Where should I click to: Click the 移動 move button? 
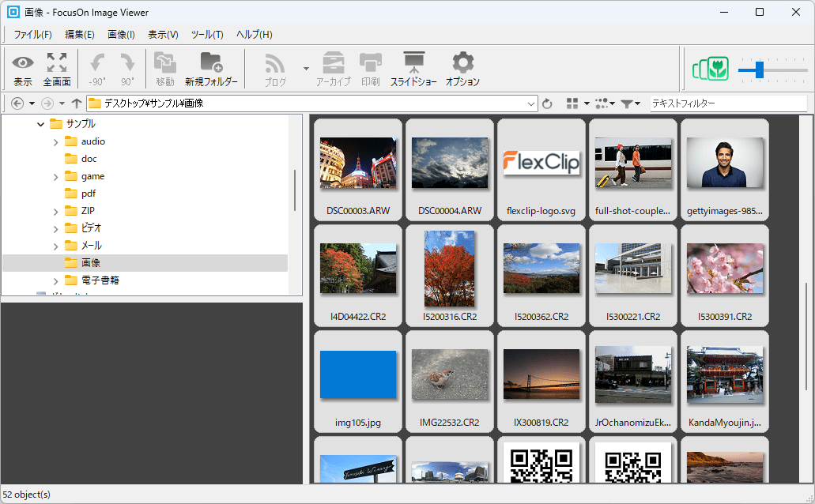(x=165, y=69)
